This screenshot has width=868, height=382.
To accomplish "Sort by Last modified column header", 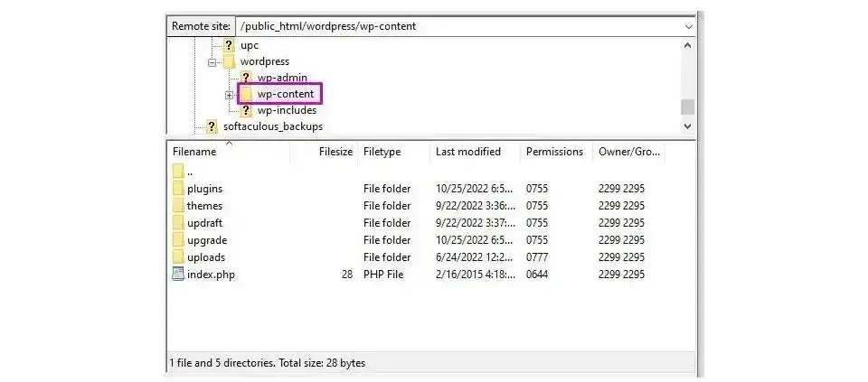I will pyautogui.click(x=467, y=152).
